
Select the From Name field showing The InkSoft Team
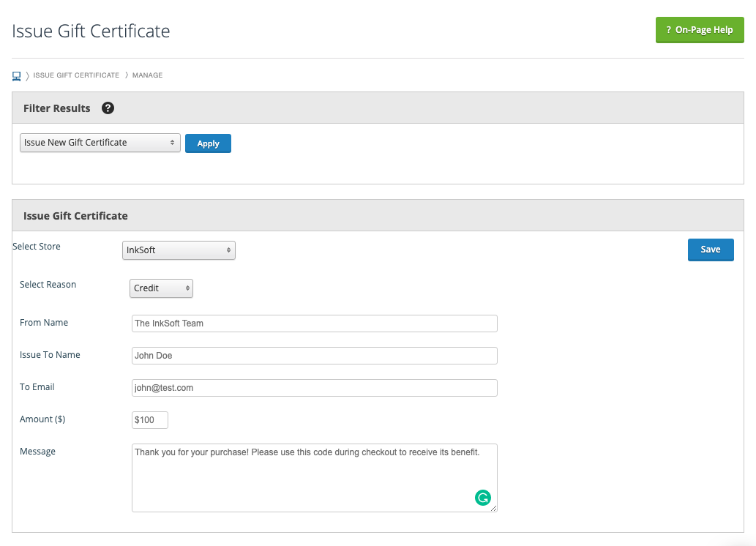(314, 323)
